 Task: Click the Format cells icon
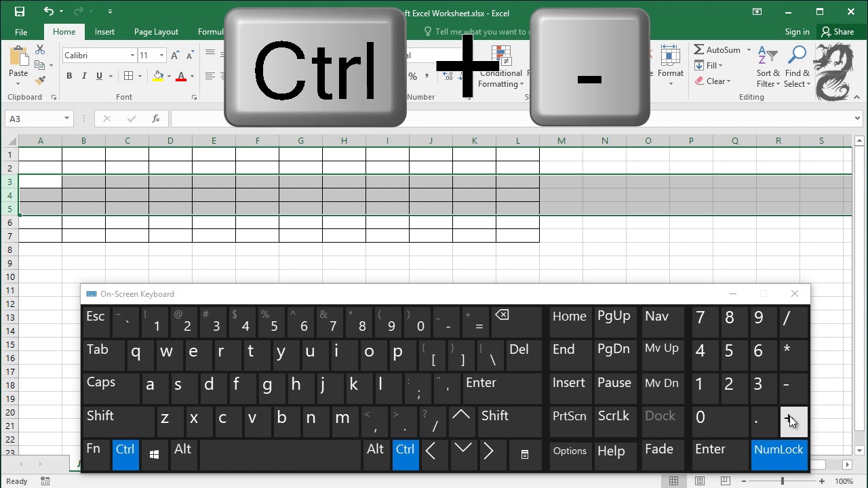670,56
